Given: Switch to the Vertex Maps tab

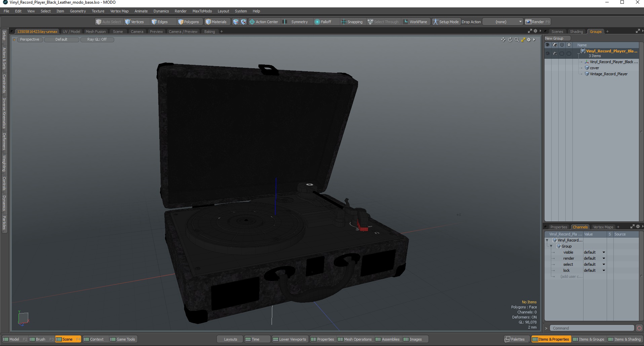Looking at the screenshot, I should pyautogui.click(x=603, y=227).
